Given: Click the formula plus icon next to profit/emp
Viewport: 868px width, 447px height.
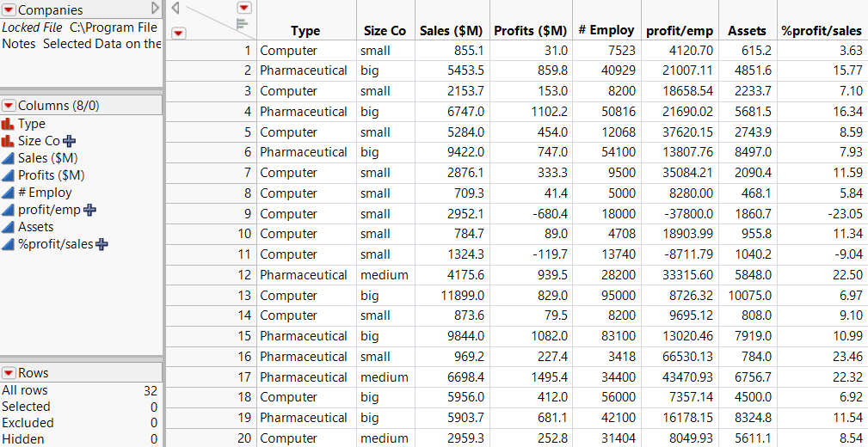Looking at the screenshot, I should (89, 210).
